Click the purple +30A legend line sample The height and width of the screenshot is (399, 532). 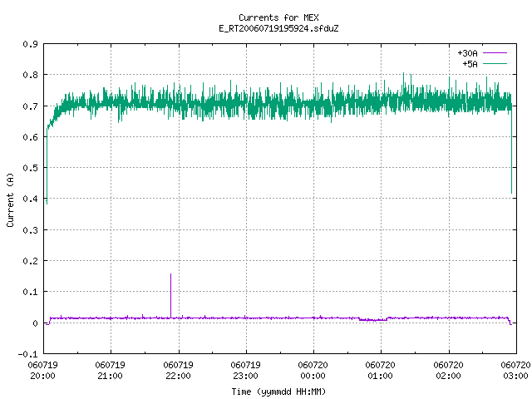click(495, 53)
